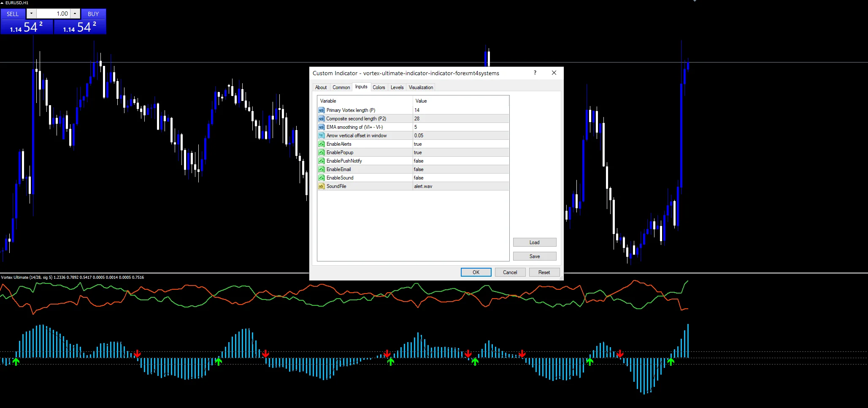The width and height of the screenshot is (868, 408).
Task: Click the Load button
Action: click(x=535, y=242)
